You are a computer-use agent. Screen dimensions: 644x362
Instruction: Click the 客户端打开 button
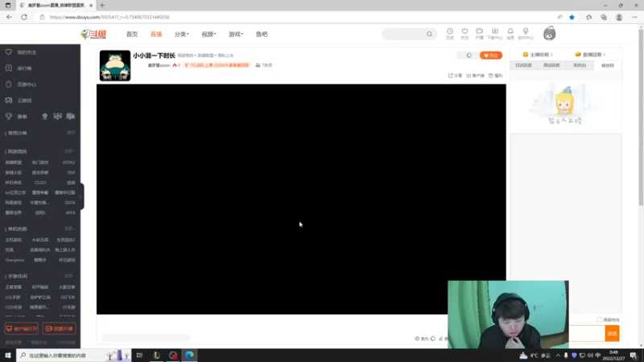point(22,329)
